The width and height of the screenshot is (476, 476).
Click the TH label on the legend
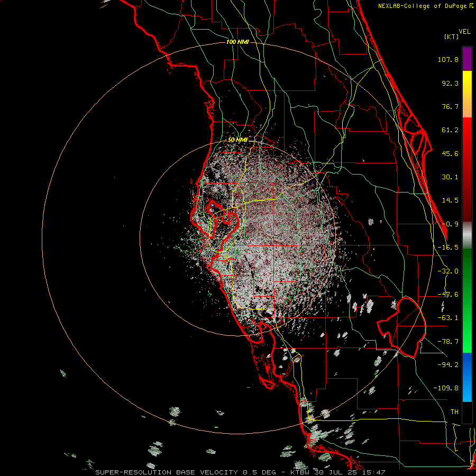pyautogui.click(x=454, y=411)
